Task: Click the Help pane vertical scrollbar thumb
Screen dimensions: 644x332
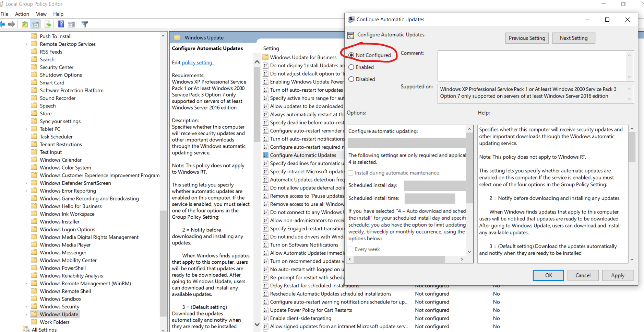Action: pos(632,147)
